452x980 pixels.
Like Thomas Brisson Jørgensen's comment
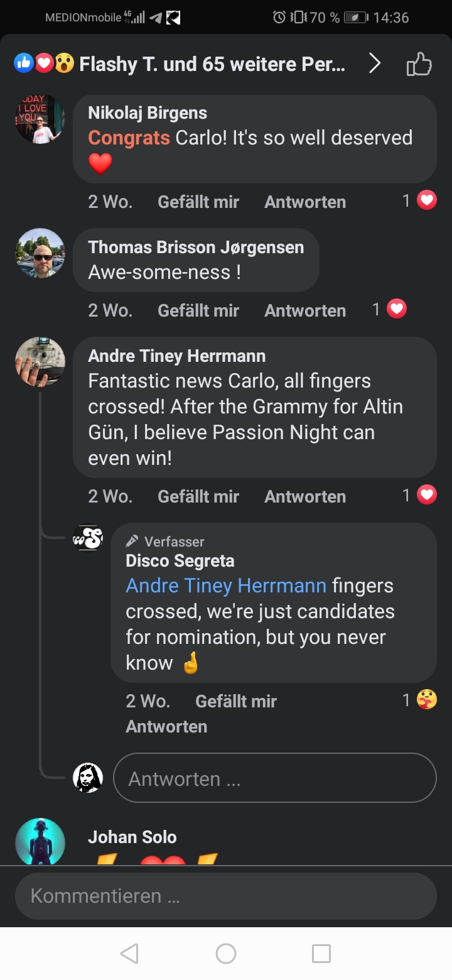(198, 310)
